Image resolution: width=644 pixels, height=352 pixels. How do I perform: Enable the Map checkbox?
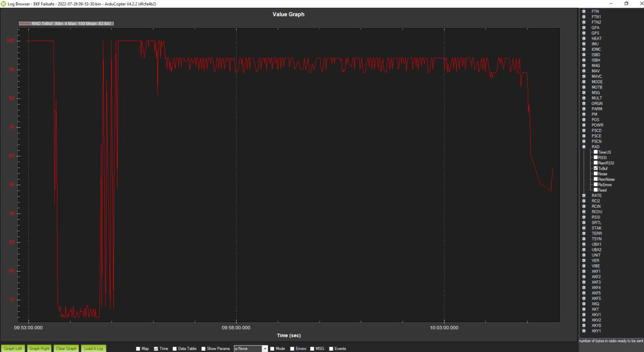click(138, 349)
